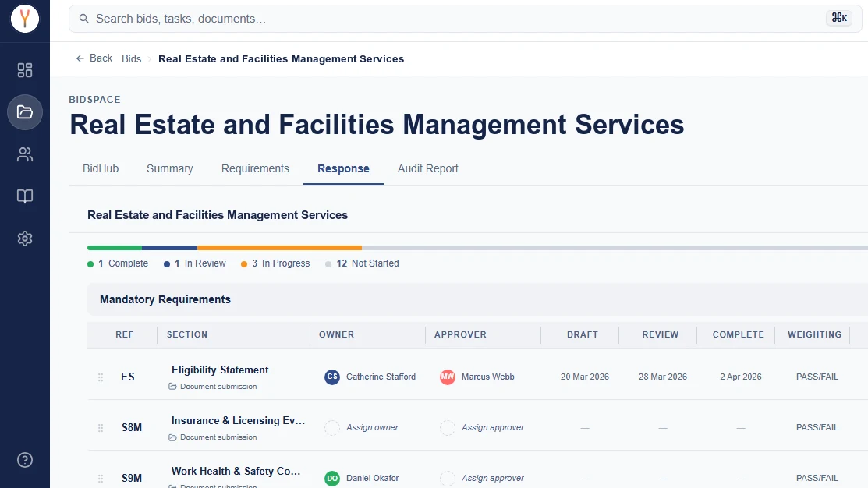
Task: Open the settings gear icon in sidebar
Action: click(x=25, y=239)
